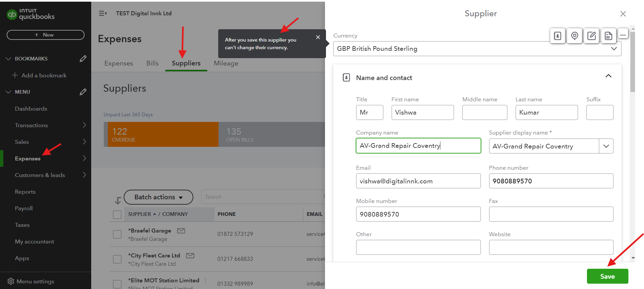The image size is (644, 289).
Task: Save the supplier
Action: click(x=608, y=276)
